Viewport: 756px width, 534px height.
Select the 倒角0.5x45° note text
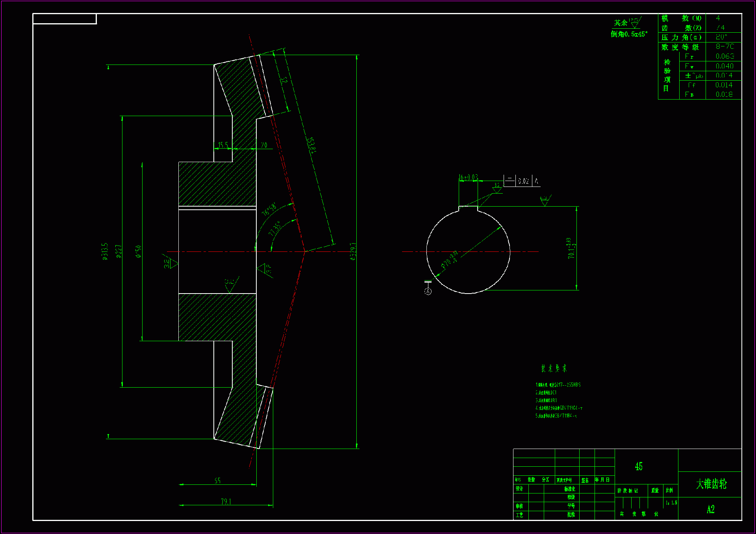coord(629,34)
